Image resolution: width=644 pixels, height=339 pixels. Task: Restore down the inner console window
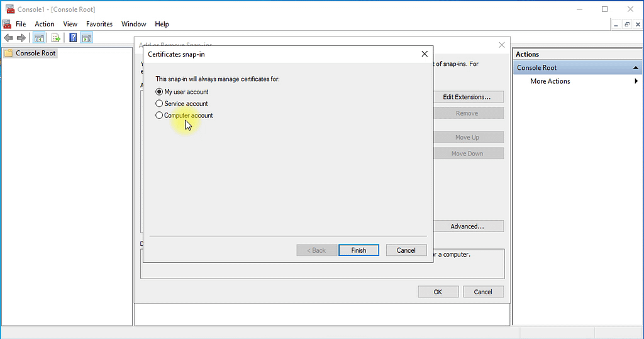point(626,24)
